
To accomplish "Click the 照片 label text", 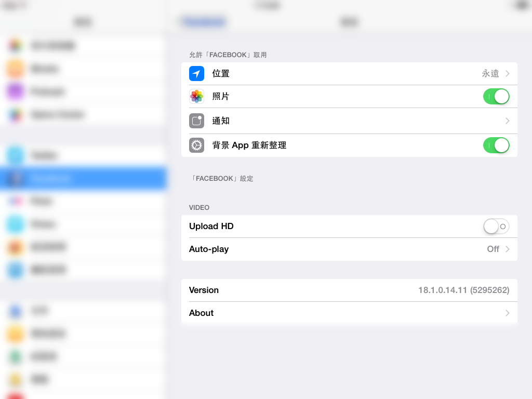I will click(x=221, y=96).
